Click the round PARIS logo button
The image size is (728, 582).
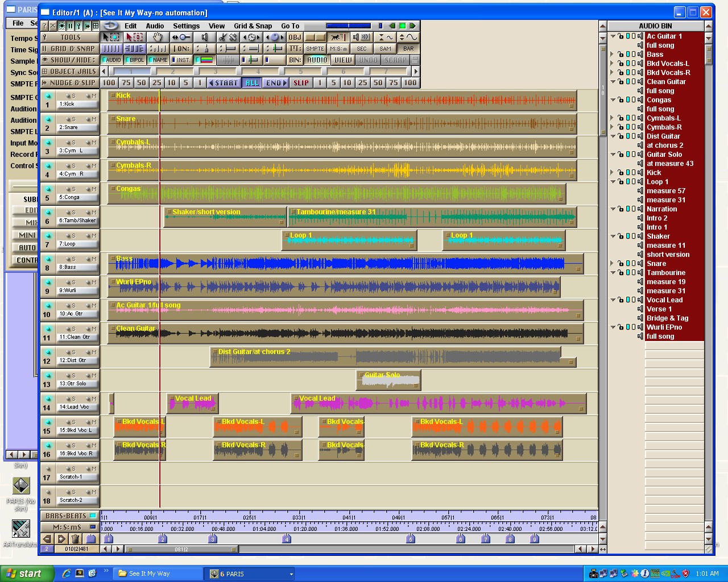[x=110, y=26]
